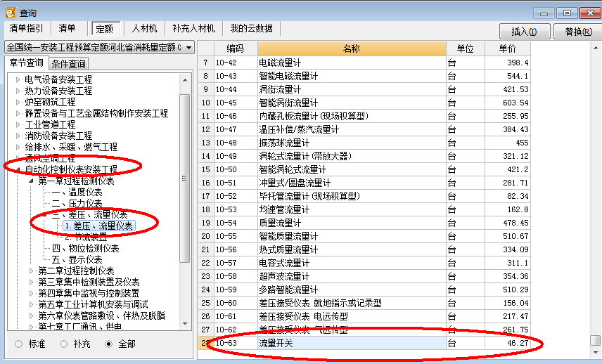The height and width of the screenshot is (364, 602).
Task: Click the 插入(I) button
Action: (525, 32)
